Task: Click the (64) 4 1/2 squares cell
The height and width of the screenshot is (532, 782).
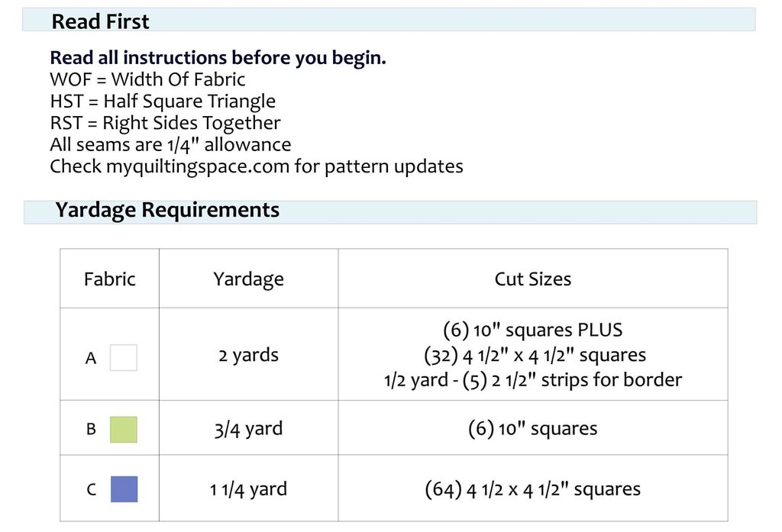Action: coord(532,489)
